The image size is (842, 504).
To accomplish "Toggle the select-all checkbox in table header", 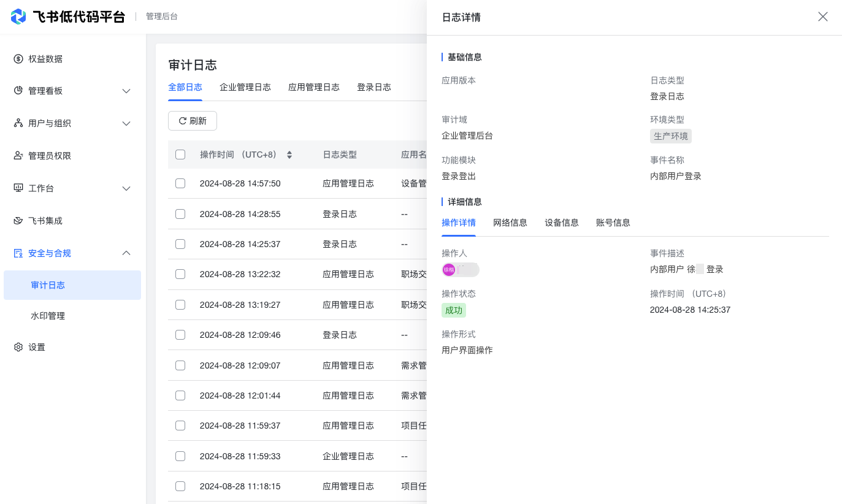I will [x=180, y=155].
